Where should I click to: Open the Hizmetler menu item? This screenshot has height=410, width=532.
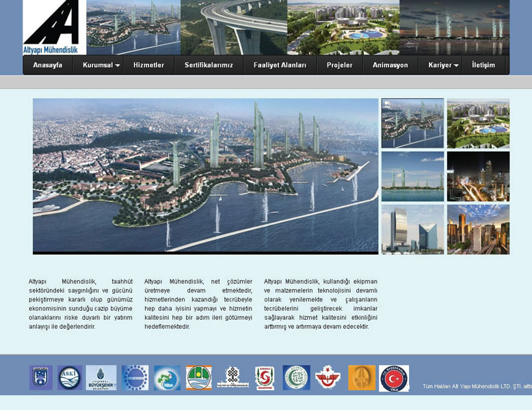pos(148,65)
